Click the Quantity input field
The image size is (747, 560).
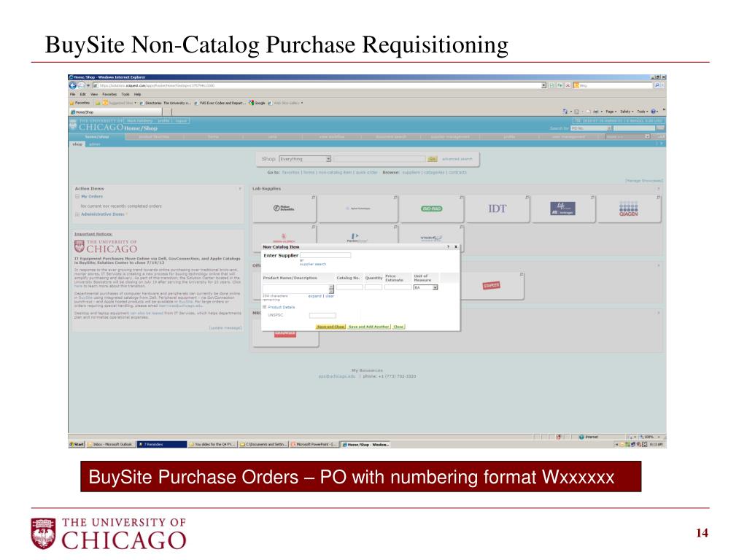(373, 287)
